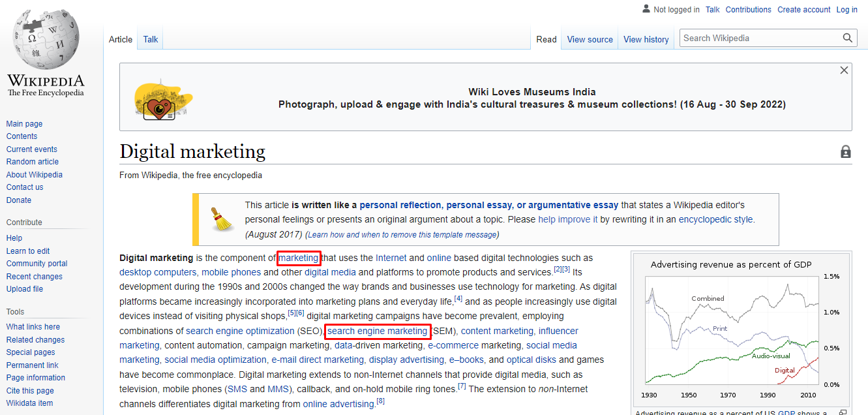Click the not-logged-in user icon

[x=646, y=9]
